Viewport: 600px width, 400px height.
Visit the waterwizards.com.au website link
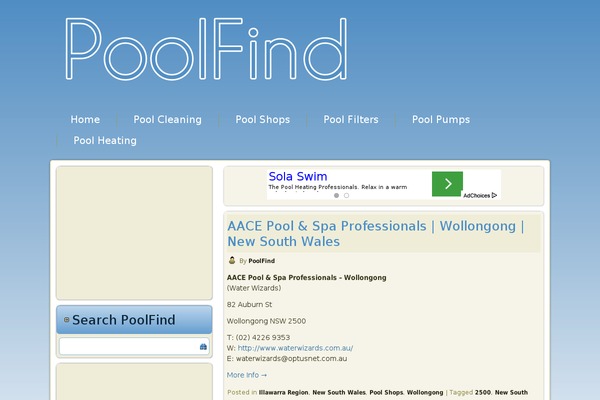click(295, 348)
